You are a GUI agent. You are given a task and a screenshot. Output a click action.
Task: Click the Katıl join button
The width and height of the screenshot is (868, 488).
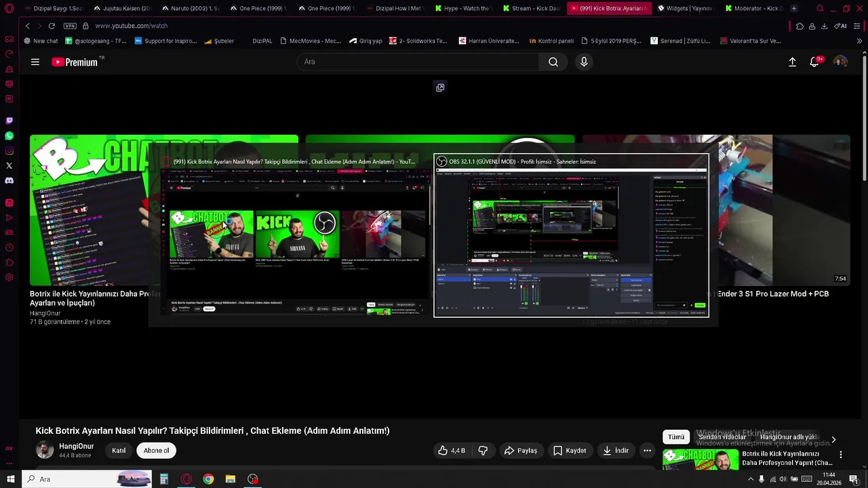click(x=119, y=450)
